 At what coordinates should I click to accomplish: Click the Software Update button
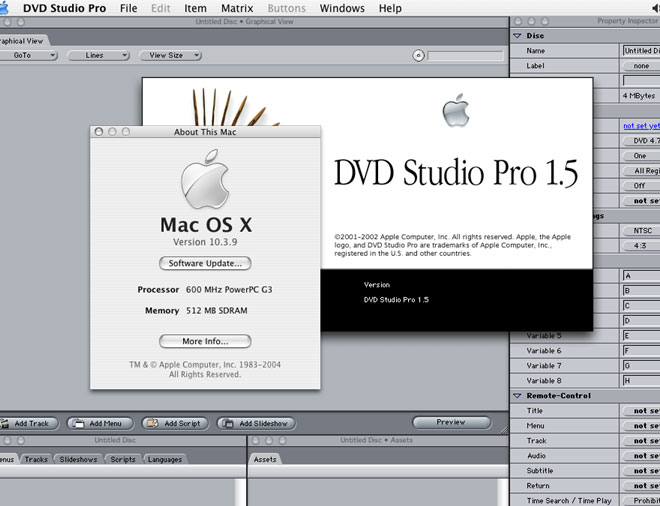[x=205, y=263]
